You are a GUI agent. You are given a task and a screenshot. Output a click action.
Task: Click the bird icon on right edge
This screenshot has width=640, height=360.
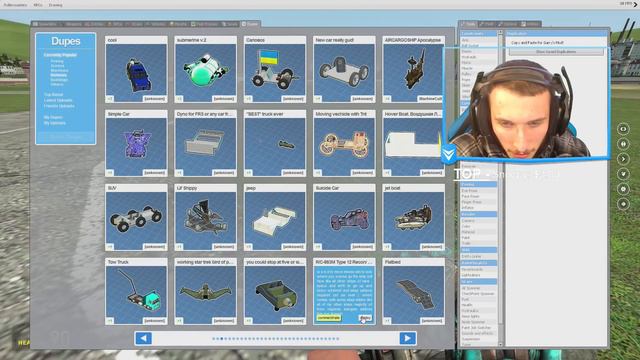[623, 174]
